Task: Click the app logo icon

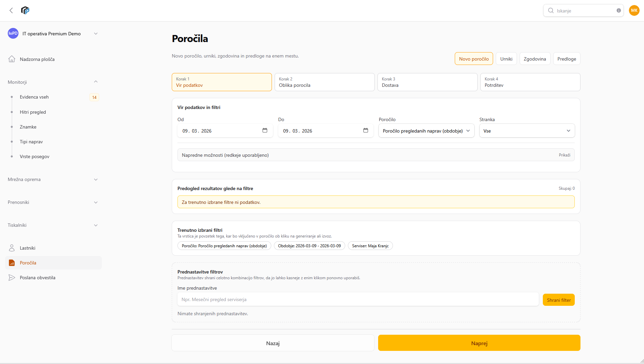Action: pyautogui.click(x=25, y=10)
